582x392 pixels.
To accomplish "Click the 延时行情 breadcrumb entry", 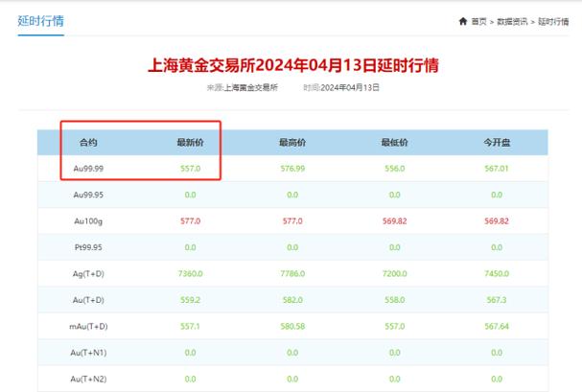I will point(553,22).
